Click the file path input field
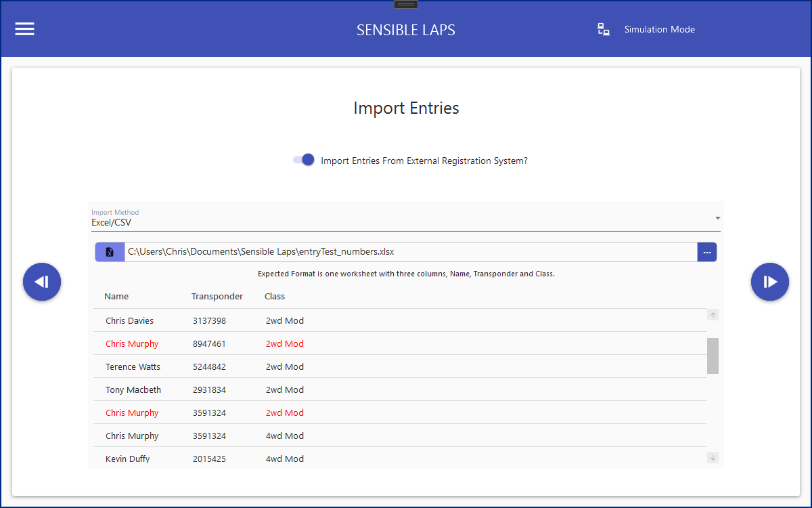The width and height of the screenshot is (812, 508). coord(410,252)
